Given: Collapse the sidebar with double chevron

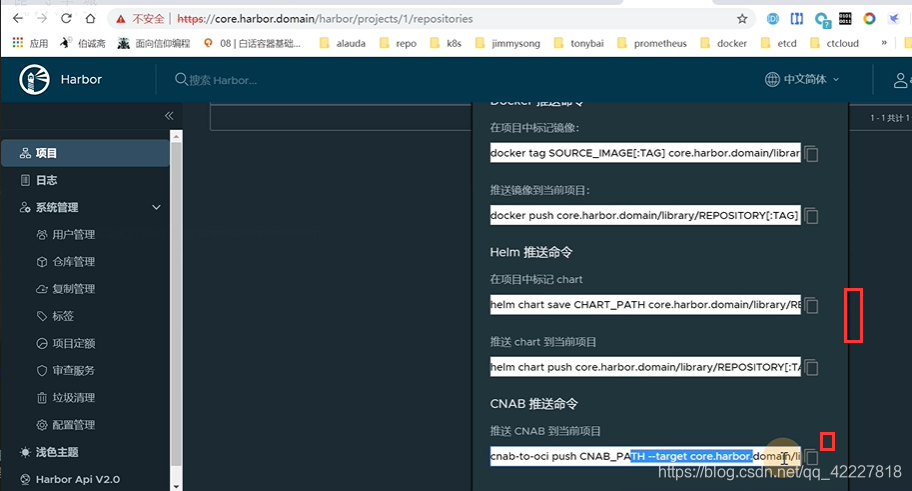Looking at the screenshot, I should coord(169,116).
